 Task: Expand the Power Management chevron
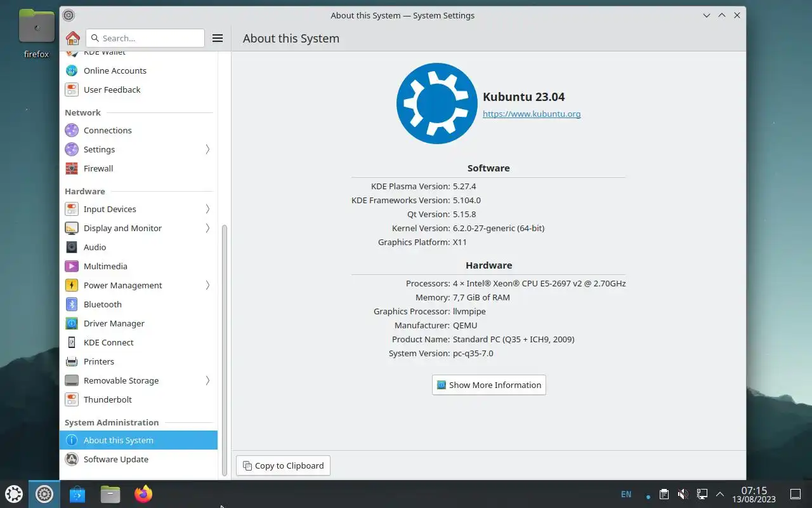coord(207,285)
